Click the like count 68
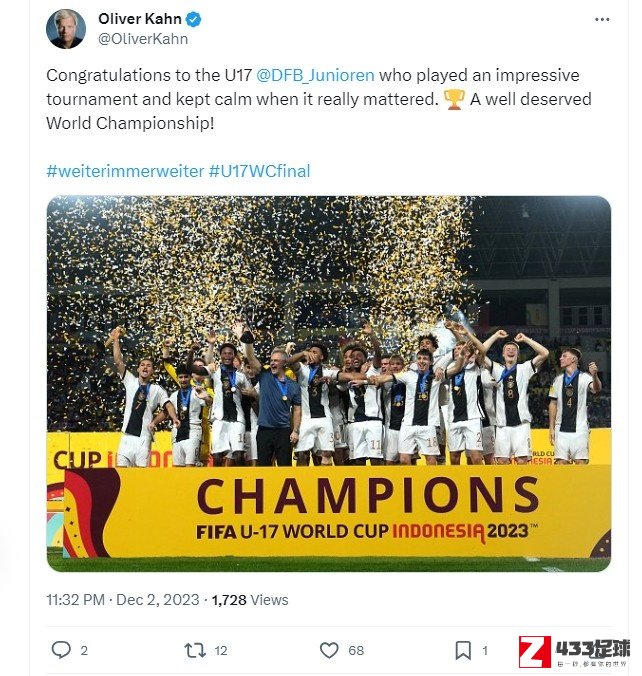Screen dimensions: 642x676 coord(356,650)
